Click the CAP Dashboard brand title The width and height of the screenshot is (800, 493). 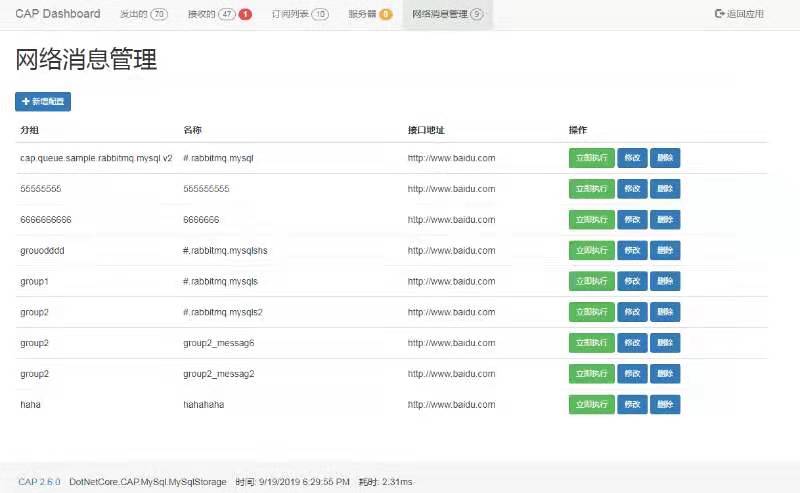click(x=58, y=14)
